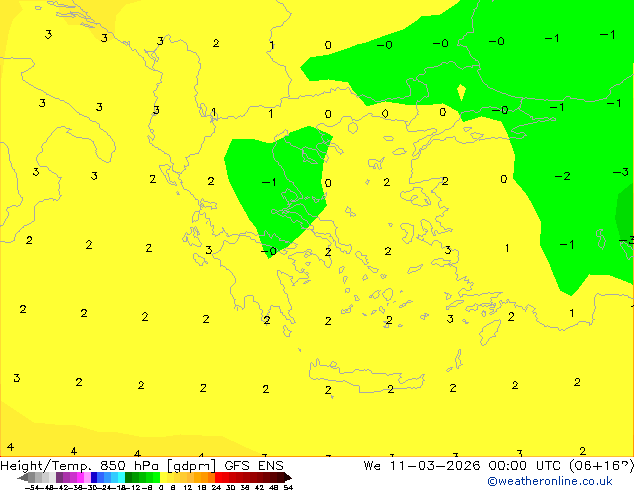Open the weatheronline.co.uk copyright link

549,481
